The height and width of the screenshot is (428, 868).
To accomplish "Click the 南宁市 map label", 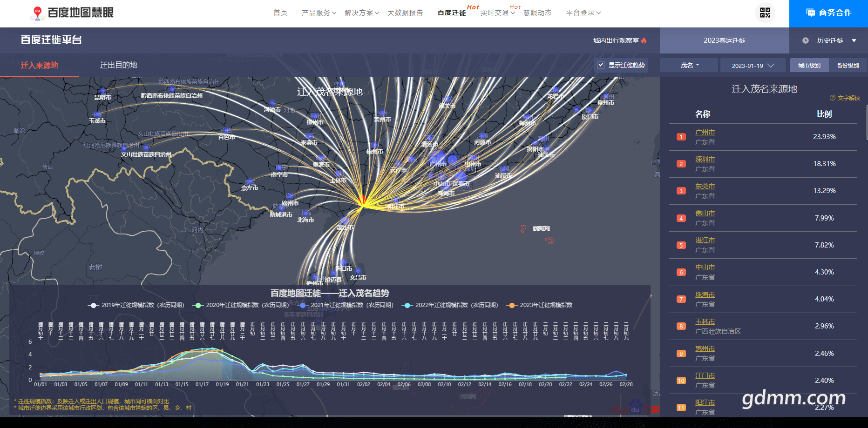I will click(279, 175).
